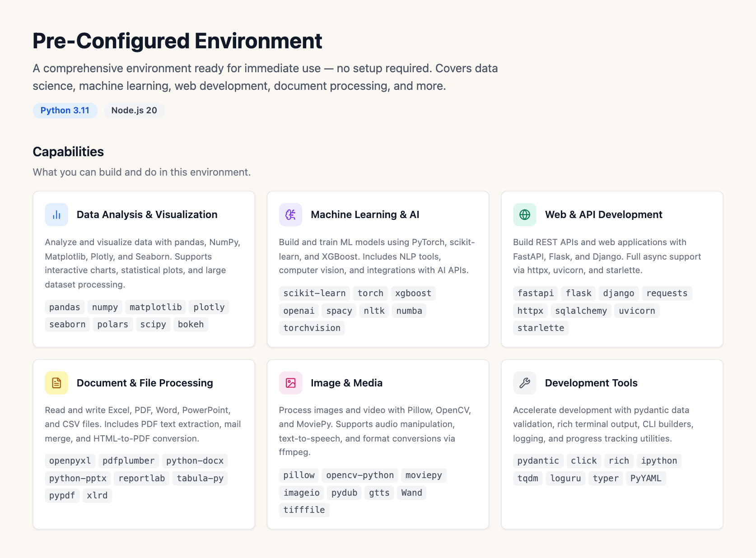Screen dimensions: 756x558
Task: Click the pdfplumber package tag
Action: (129, 460)
